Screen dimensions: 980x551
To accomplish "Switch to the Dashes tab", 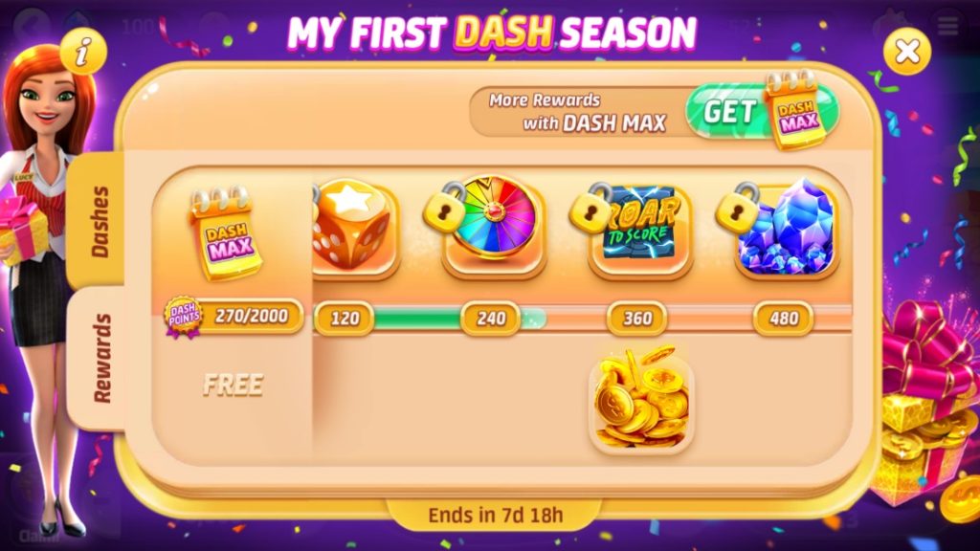I will (x=97, y=221).
